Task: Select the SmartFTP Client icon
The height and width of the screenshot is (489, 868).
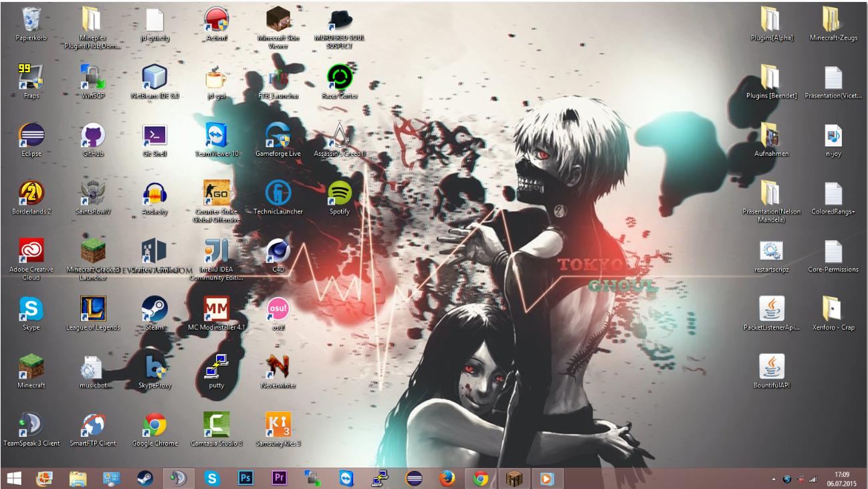Action: [93, 430]
